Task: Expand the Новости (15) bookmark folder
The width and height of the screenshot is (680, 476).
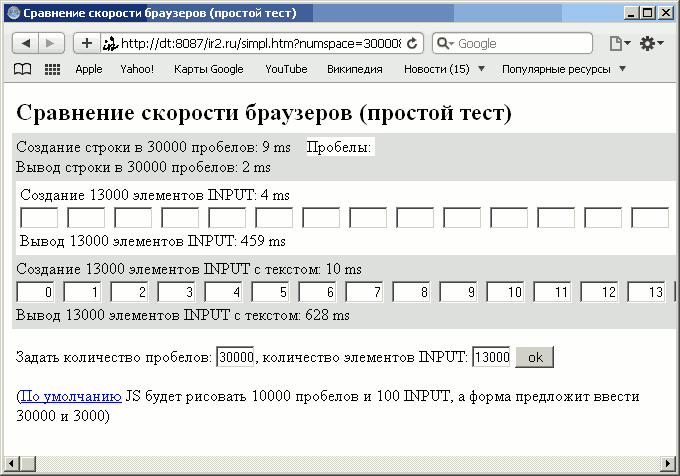Action: (x=444, y=69)
